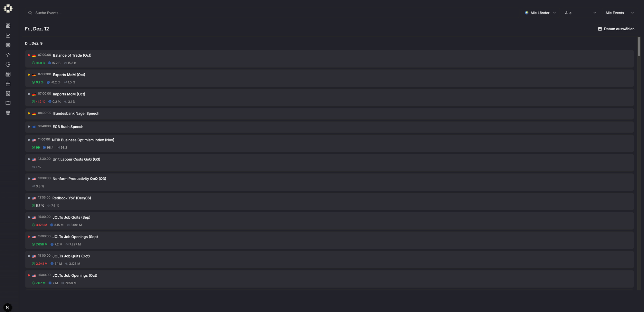
Task: Open the Alle importance filter dropdown
Action: tap(580, 13)
